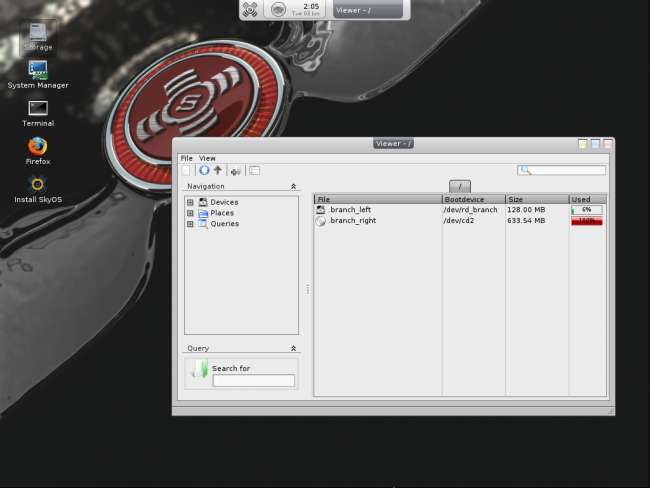The height and width of the screenshot is (488, 650).
Task: Collapse the Navigation panel section
Action: [x=293, y=186]
